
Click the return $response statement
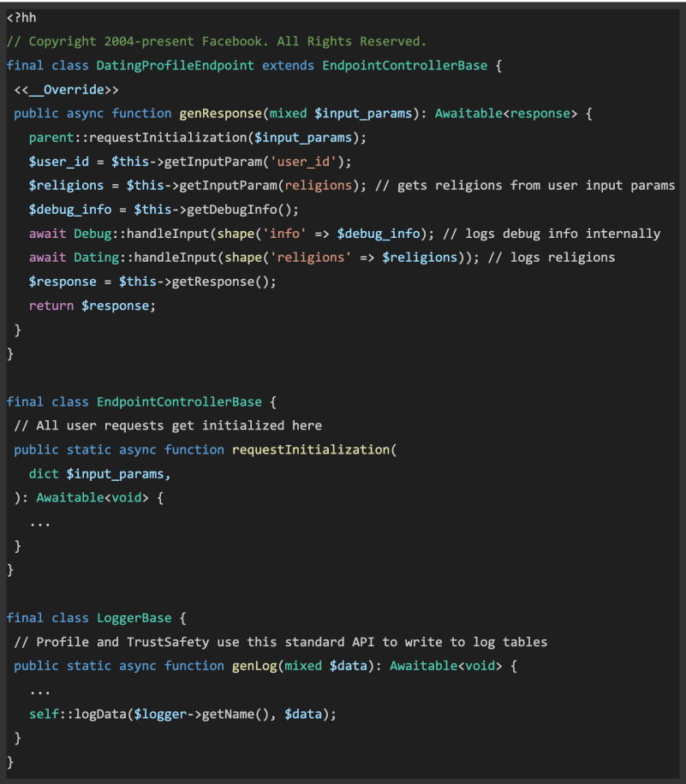[92, 306]
